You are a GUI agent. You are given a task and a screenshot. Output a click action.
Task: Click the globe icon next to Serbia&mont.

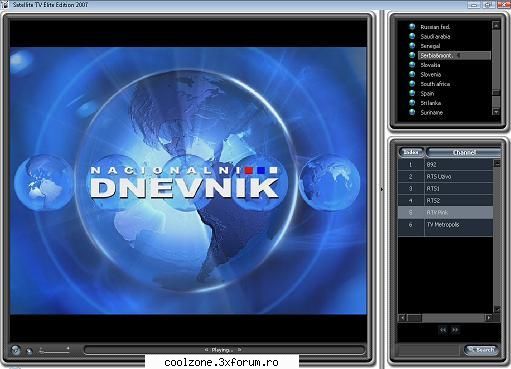[412, 55]
